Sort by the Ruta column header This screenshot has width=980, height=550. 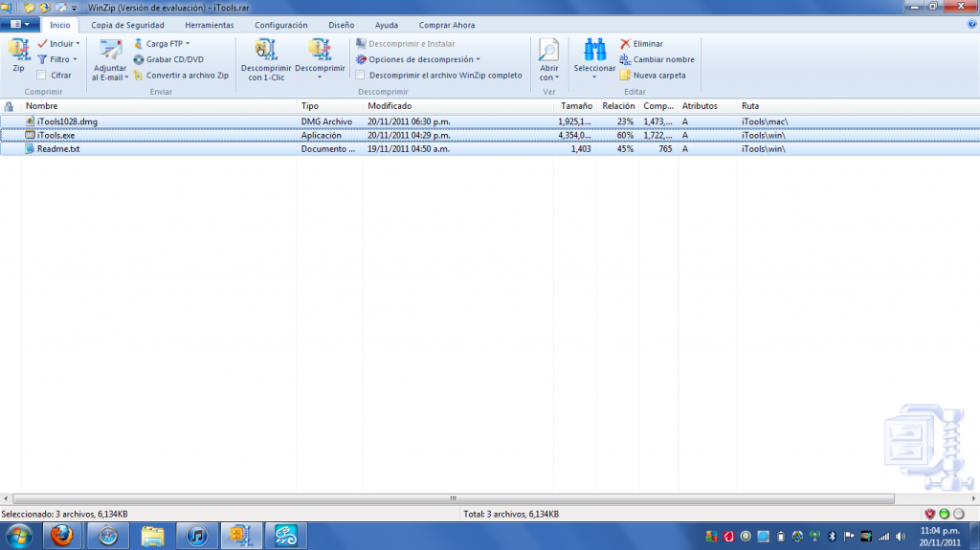[x=857, y=106]
